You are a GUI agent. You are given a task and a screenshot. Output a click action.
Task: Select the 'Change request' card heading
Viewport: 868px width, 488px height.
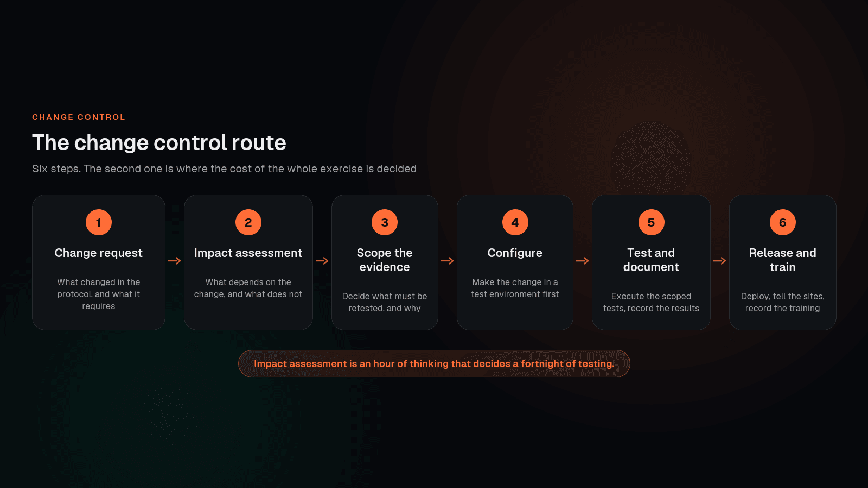coord(99,253)
